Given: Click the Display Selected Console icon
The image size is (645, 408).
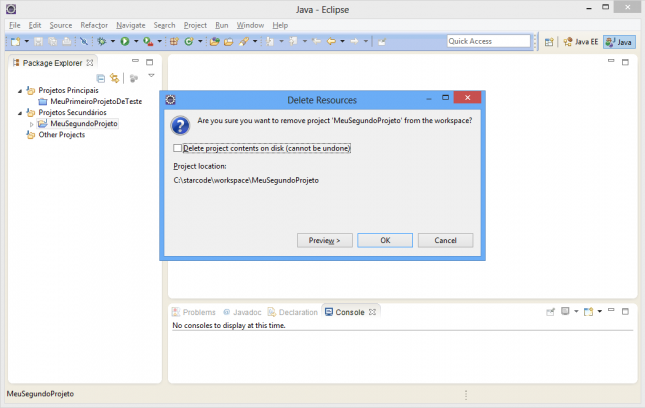Looking at the screenshot, I should click(x=566, y=311).
